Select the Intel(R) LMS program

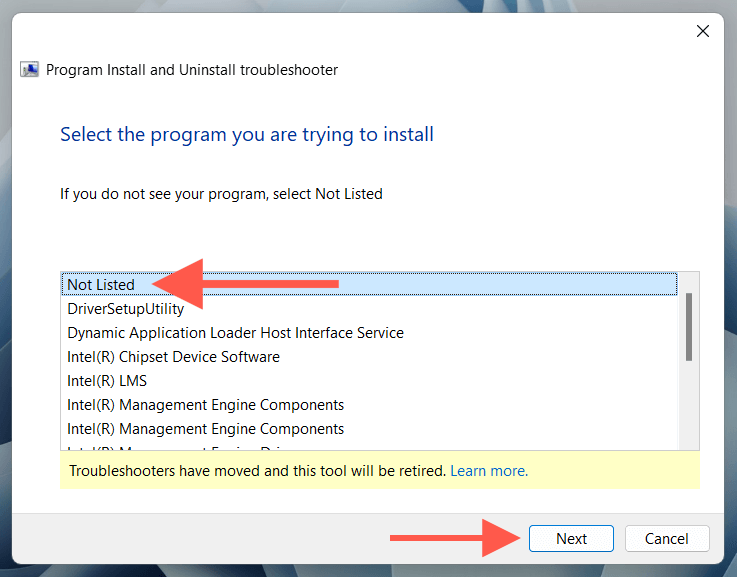pos(107,381)
